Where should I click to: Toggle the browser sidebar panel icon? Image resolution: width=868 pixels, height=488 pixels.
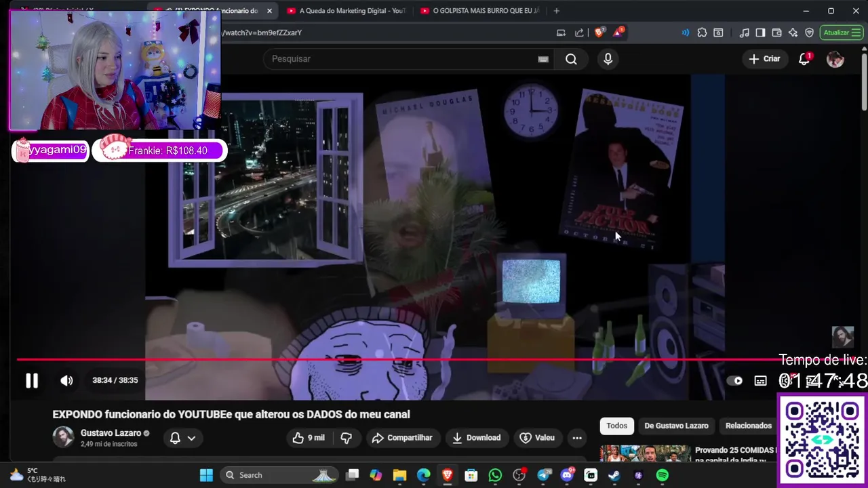click(760, 33)
